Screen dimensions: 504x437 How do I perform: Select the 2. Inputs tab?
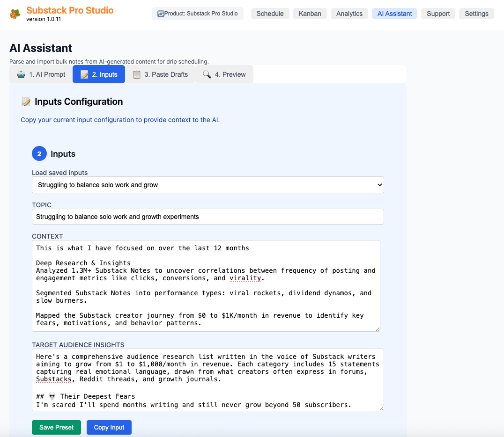(x=99, y=74)
